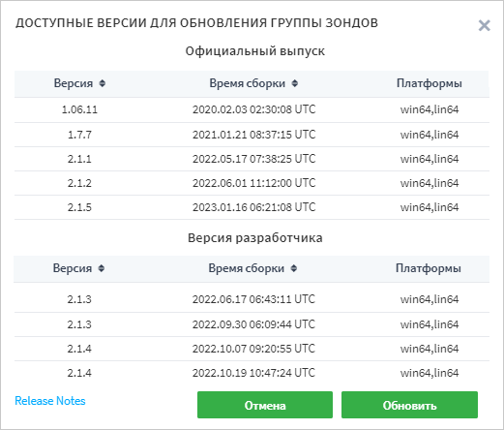Sort developer versions by Версия arrows
504x430 pixels.
click(102, 268)
